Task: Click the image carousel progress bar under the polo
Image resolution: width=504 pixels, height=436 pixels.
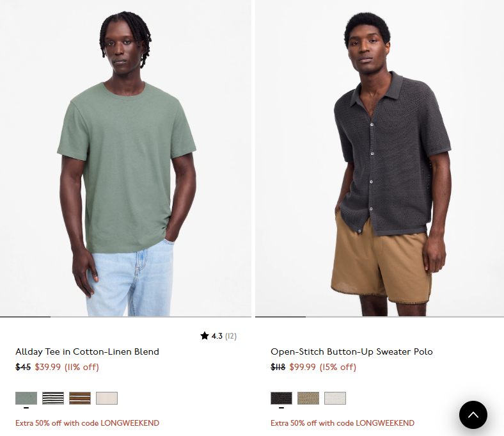Action: tap(380, 317)
